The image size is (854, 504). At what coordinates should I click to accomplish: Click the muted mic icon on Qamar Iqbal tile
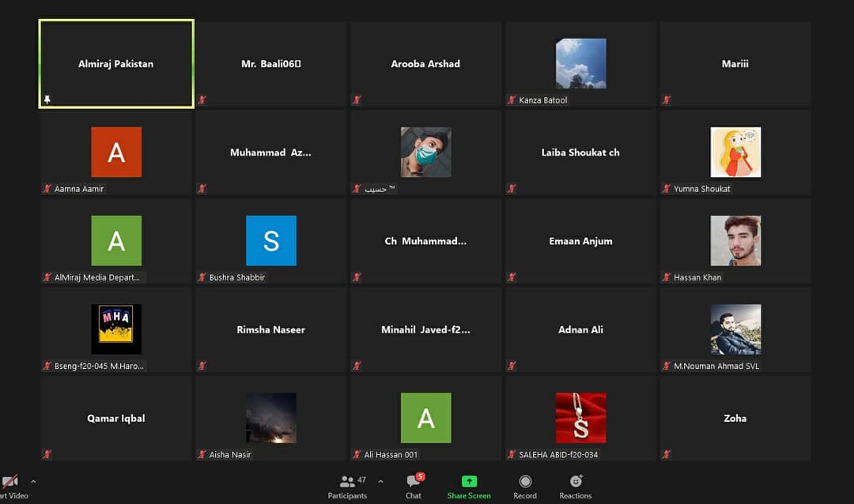[47, 454]
